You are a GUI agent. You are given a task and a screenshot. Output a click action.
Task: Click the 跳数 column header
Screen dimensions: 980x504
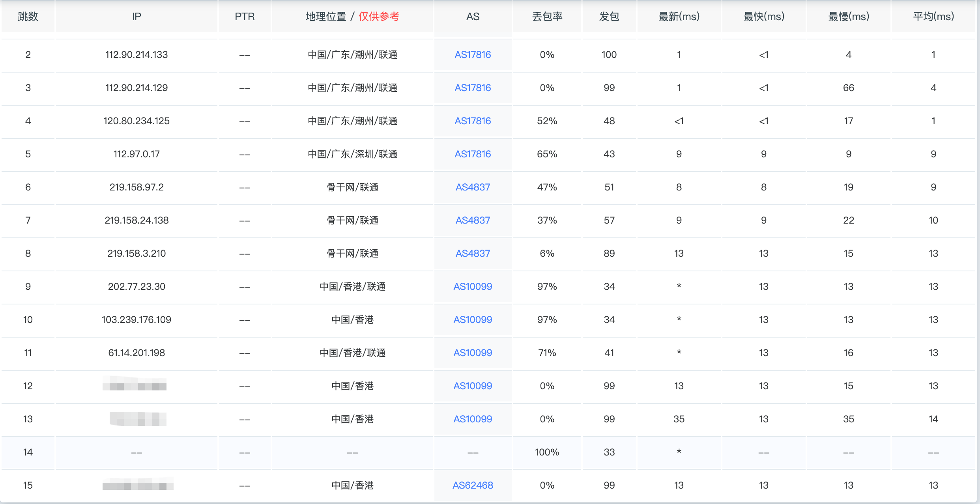coord(28,17)
